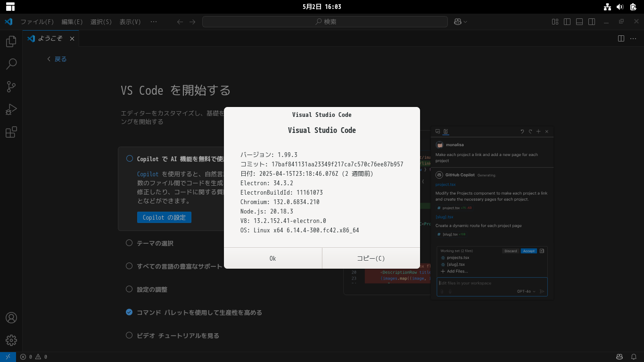Open the Copilot status icon in the status bar
This screenshot has width=644, height=362.
[620, 357]
